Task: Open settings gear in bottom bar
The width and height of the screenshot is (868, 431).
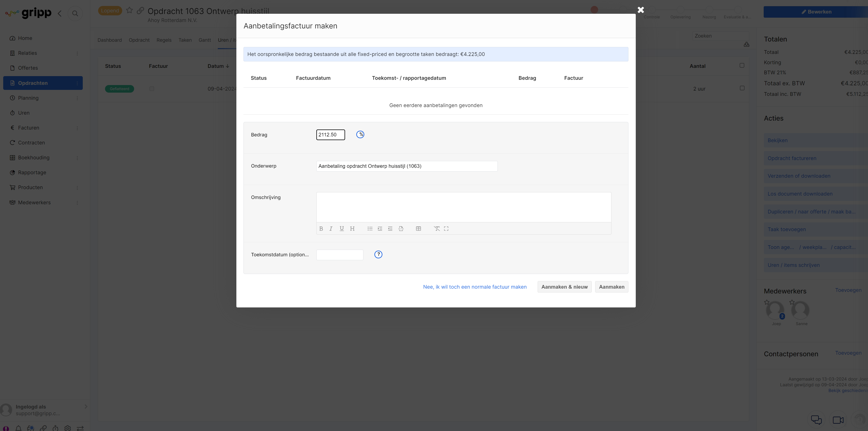Action: pos(67,428)
